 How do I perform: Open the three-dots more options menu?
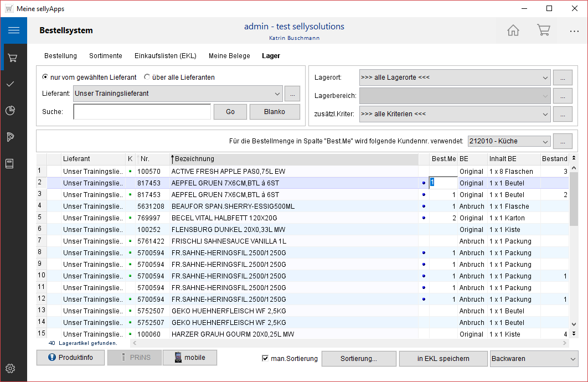point(574,31)
